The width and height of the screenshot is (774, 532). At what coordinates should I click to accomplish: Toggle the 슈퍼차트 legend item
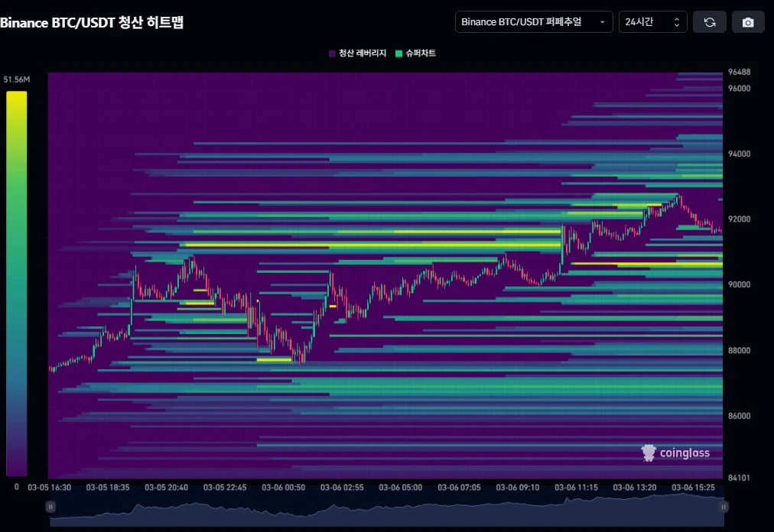point(415,54)
